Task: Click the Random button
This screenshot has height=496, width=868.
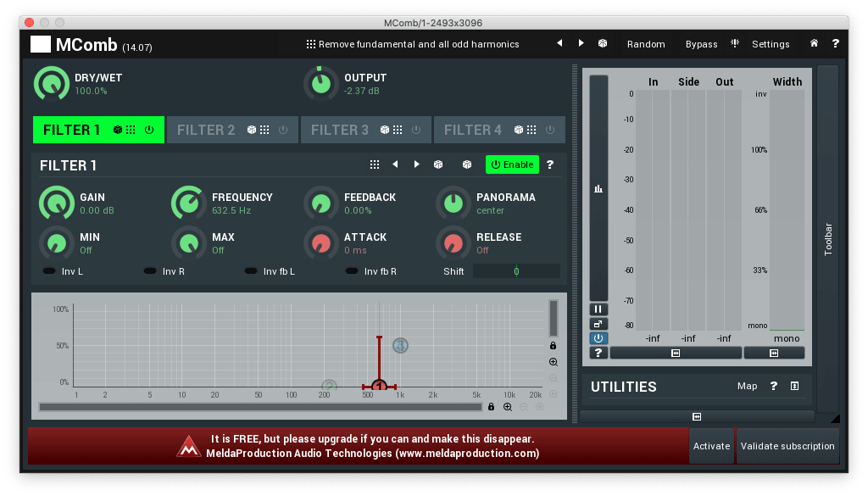Action: click(645, 44)
